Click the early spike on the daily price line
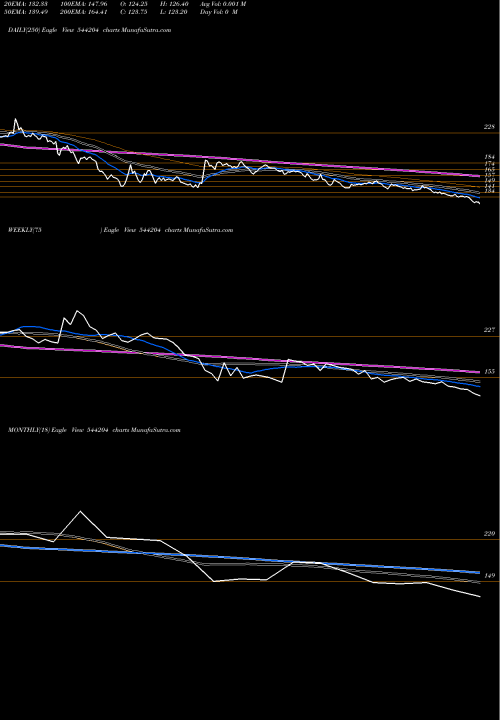500x720 pixels. [x=16, y=119]
